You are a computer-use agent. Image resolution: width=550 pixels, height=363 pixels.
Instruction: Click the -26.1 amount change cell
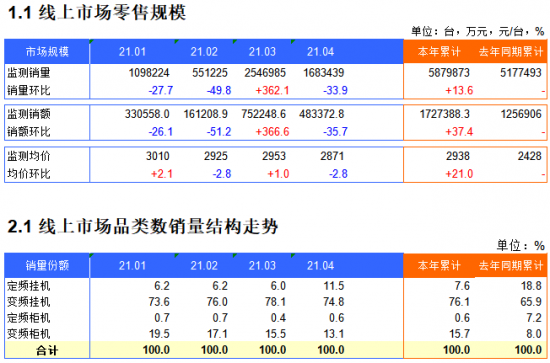(x=161, y=132)
